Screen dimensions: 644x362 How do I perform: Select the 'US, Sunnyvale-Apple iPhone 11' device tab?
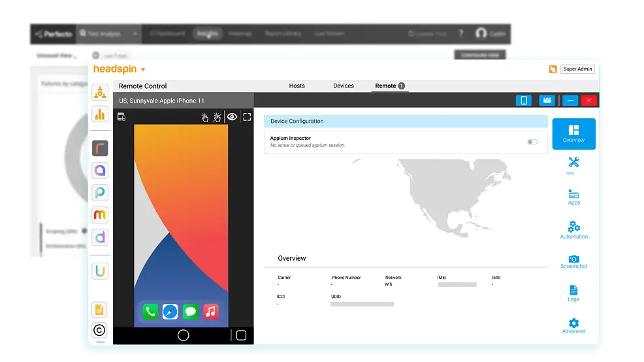point(183,100)
